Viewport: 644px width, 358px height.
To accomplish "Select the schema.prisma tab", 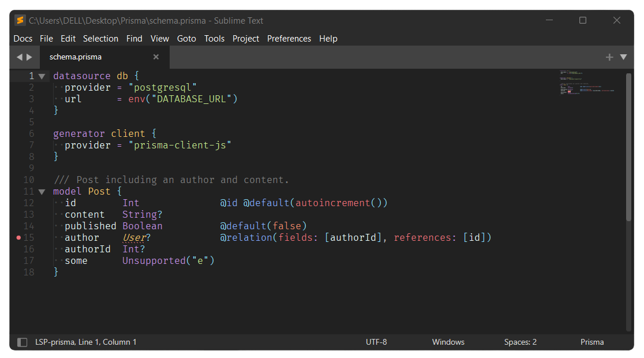I will 104,57.
